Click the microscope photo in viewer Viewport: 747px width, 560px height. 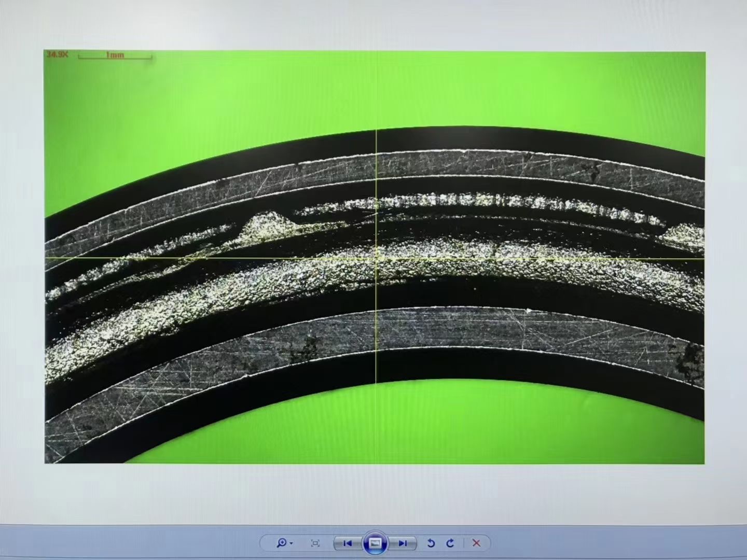coord(375,257)
